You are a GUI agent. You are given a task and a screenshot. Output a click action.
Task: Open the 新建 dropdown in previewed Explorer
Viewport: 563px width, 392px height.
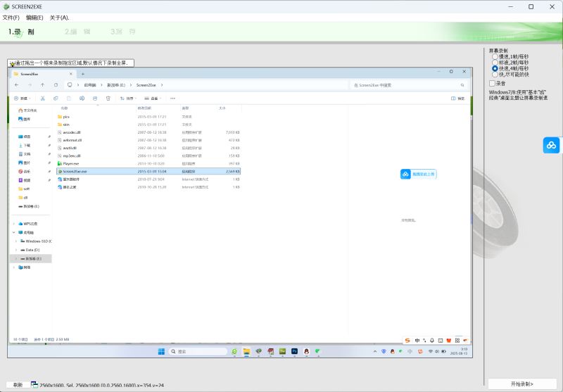tap(23, 99)
